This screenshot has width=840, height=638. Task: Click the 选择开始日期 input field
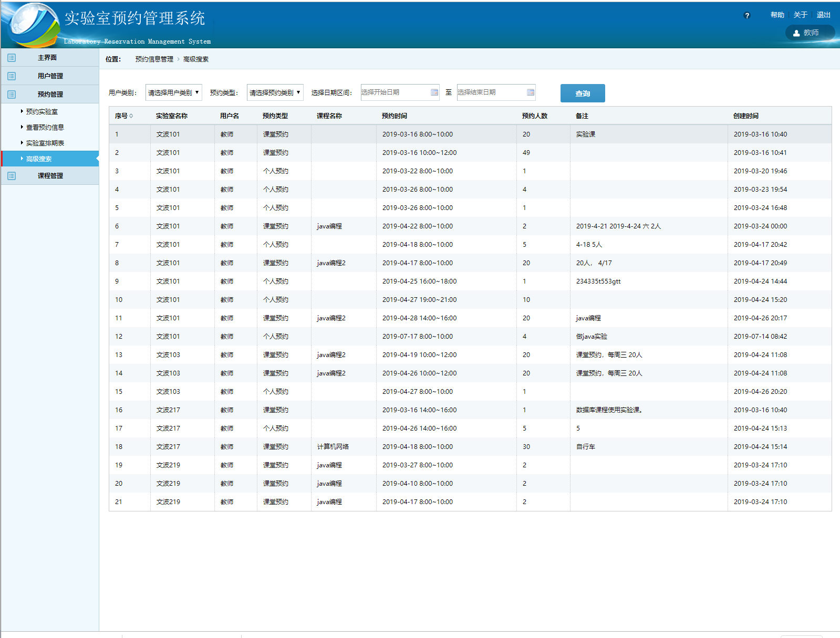pyautogui.click(x=394, y=92)
